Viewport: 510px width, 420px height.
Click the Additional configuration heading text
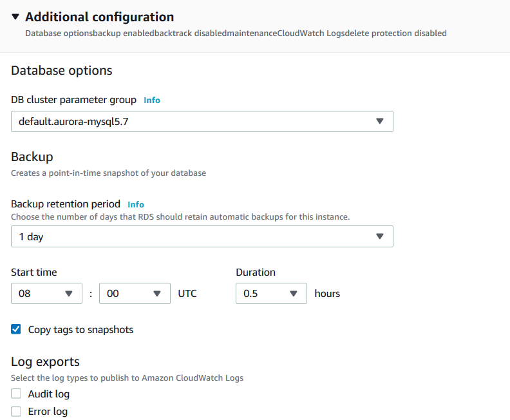tap(99, 17)
